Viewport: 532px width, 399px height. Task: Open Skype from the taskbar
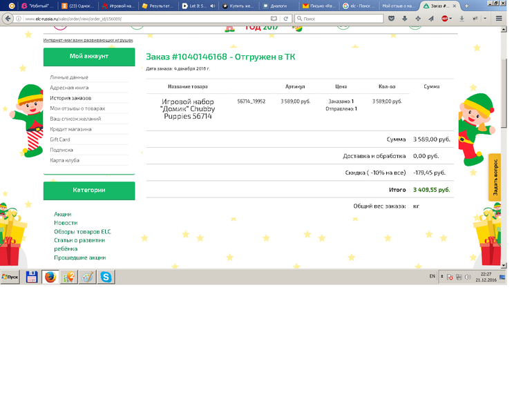click(x=106, y=277)
